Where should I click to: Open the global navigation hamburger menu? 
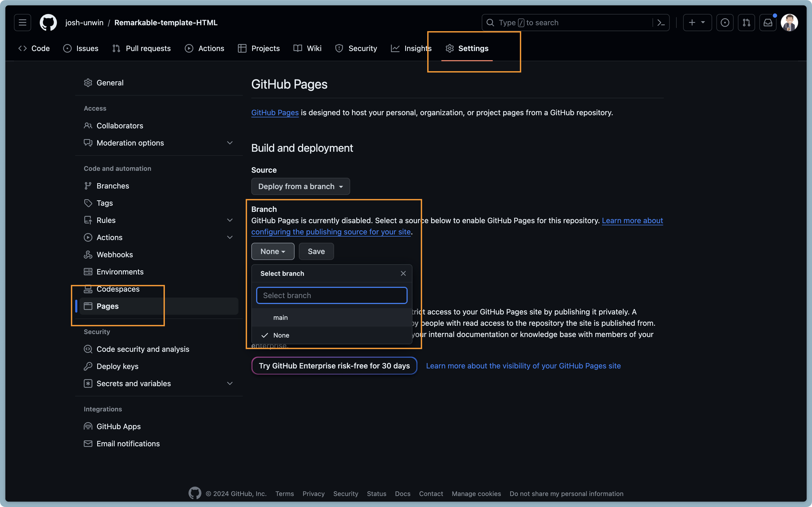click(23, 23)
